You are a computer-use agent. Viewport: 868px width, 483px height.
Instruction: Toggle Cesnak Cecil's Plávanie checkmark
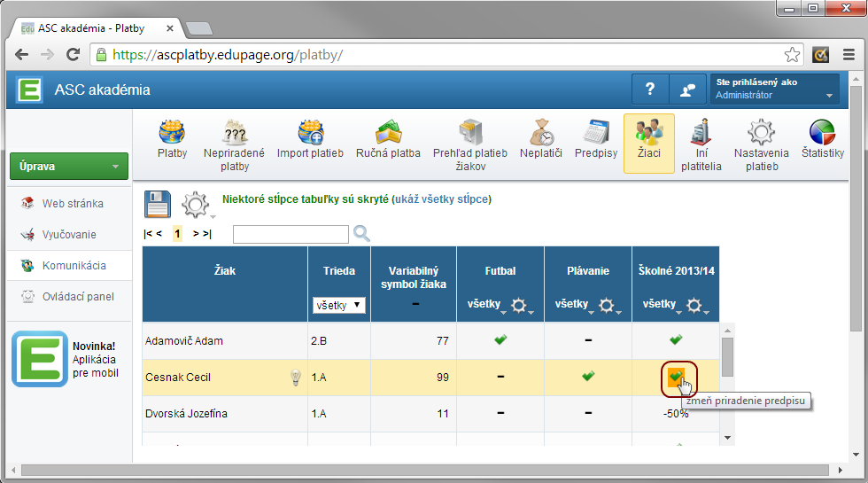tap(588, 377)
